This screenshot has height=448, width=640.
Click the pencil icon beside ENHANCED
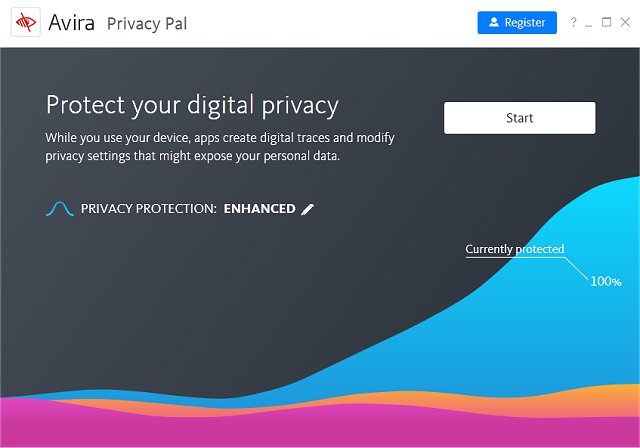(308, 209)
